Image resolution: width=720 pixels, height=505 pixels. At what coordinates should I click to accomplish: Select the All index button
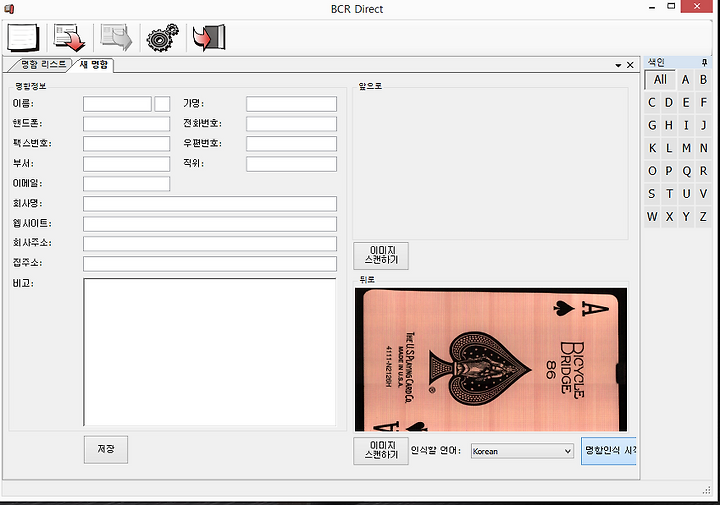660,80
